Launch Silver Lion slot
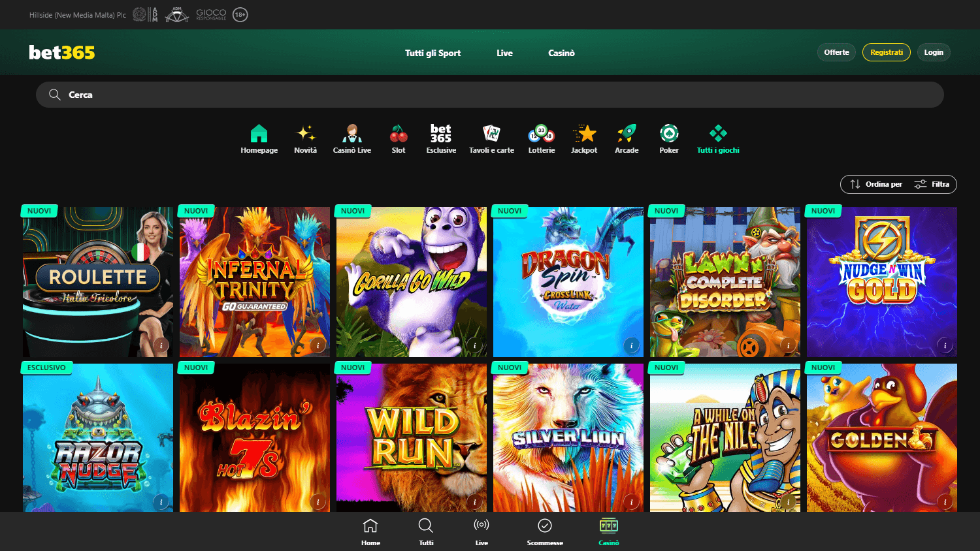 point(568,437)
